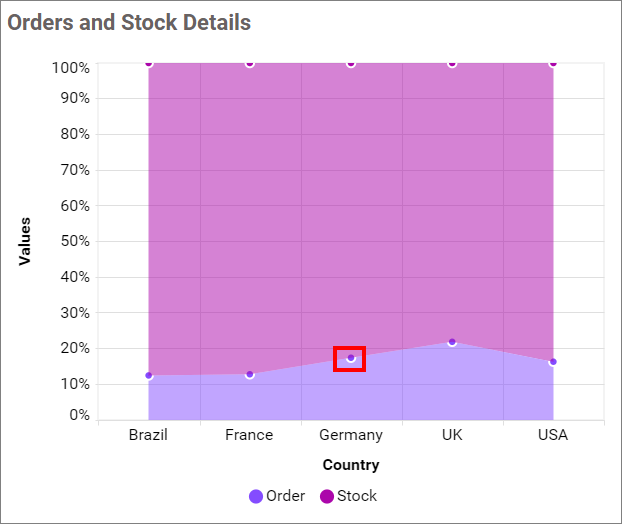Select the Stock marker at 100% for France
This screenshot has width=622, height=524.
point(250,63)
